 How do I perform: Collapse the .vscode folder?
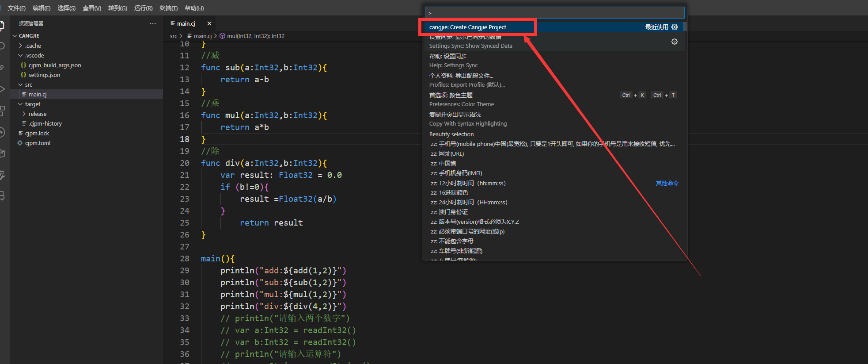[x=20, y=55]
